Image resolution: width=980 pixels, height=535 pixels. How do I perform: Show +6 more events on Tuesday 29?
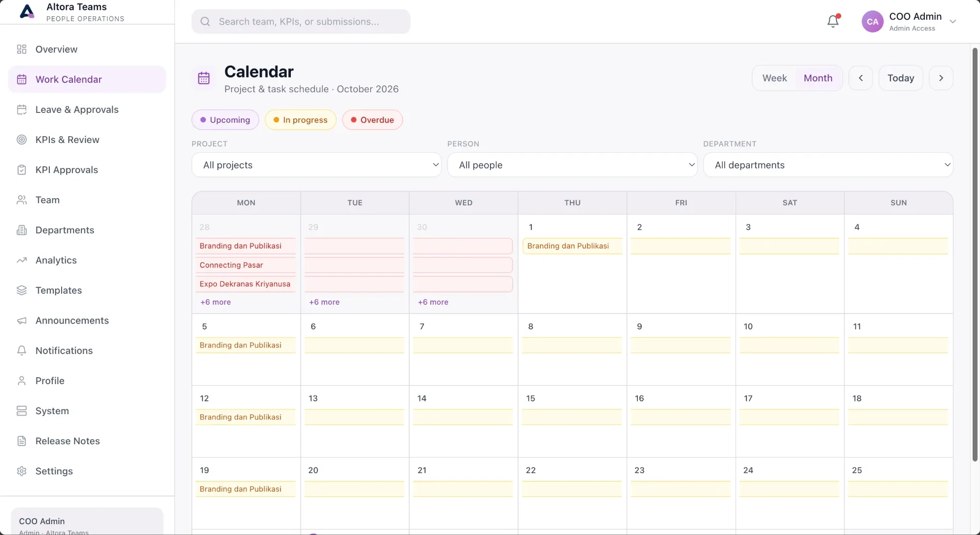(x=324, y=302)
